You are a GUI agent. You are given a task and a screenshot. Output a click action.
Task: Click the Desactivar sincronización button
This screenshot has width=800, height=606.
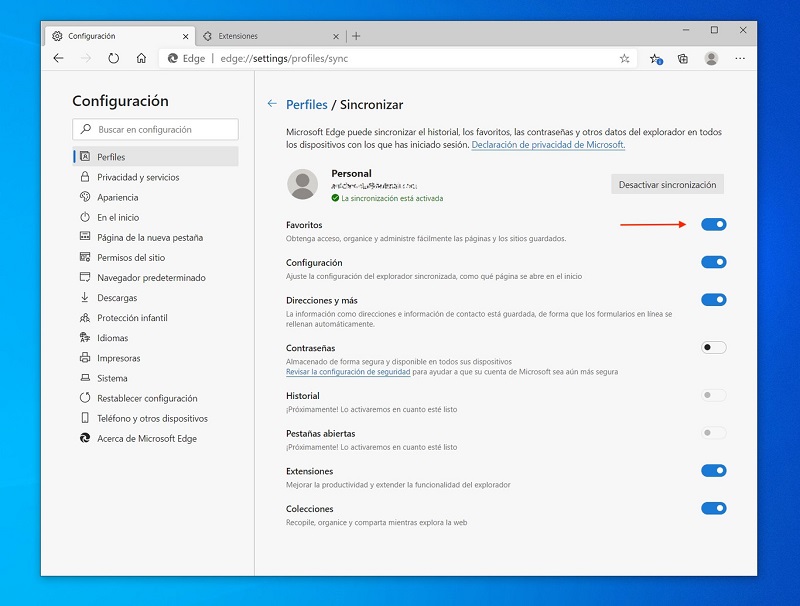tap(667, 185)
